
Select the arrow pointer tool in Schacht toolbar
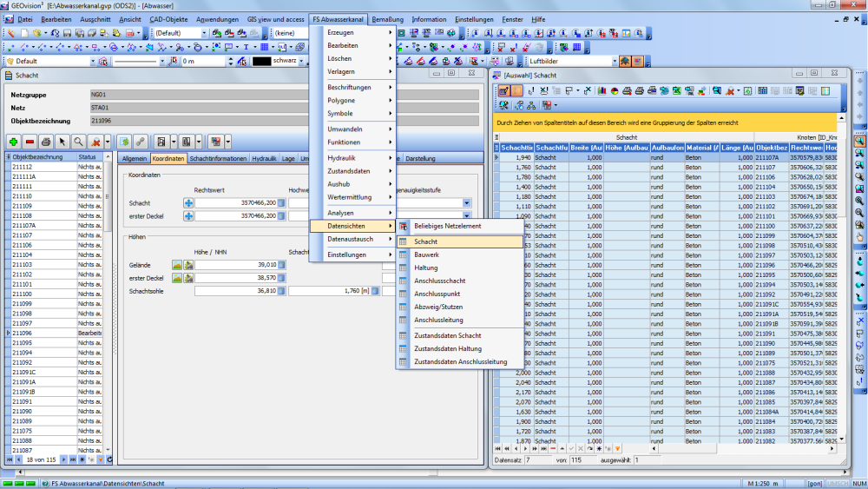(x=62, y=142)
